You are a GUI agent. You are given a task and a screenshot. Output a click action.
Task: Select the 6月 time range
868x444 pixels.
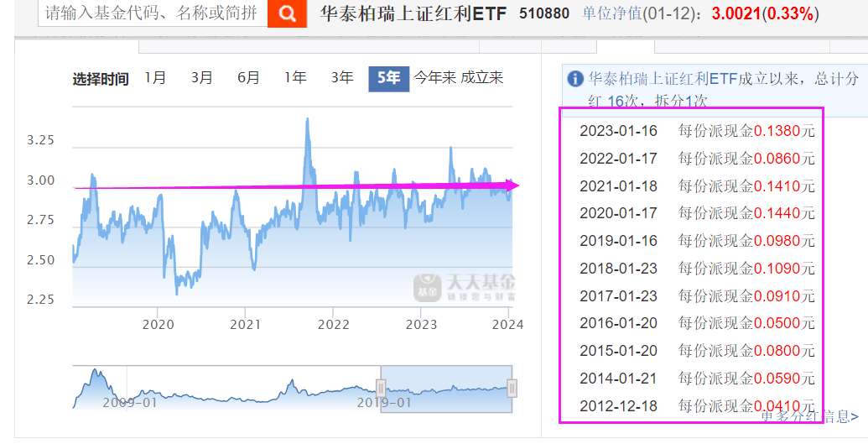[x=248, y=78]
